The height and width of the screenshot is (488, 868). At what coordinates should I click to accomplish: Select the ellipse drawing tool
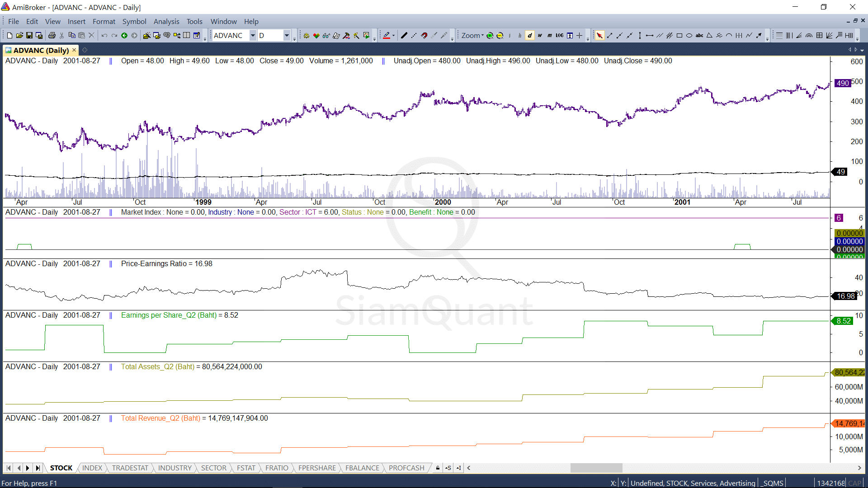pyautogui.click(x=689, y=35)
